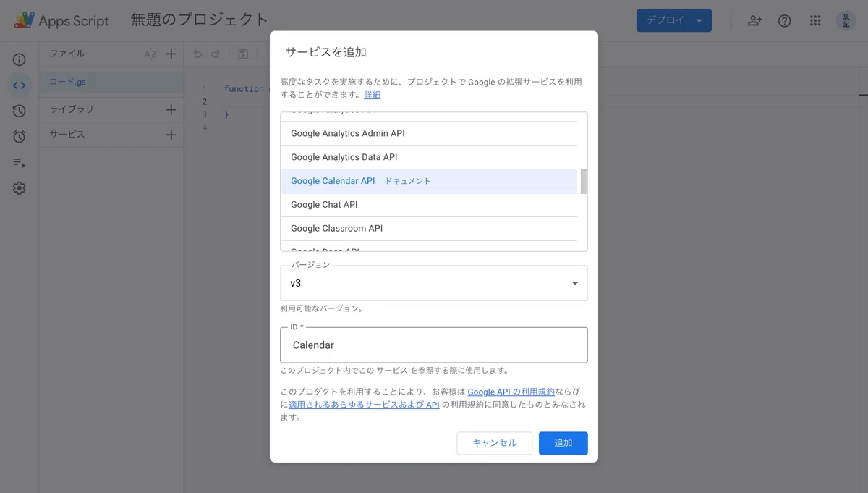Add a new file with plus icon
Viewport: 868px width, 493px height.
171,54
